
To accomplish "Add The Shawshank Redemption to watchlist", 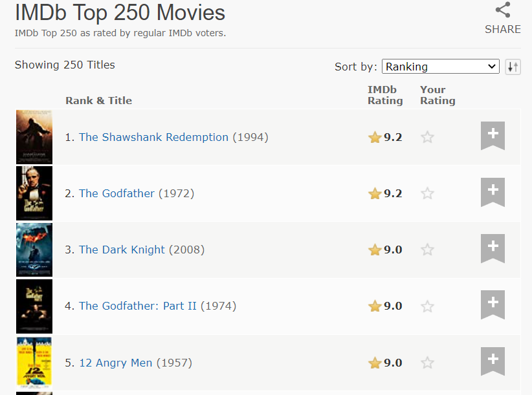I will (x=493, y=136).
